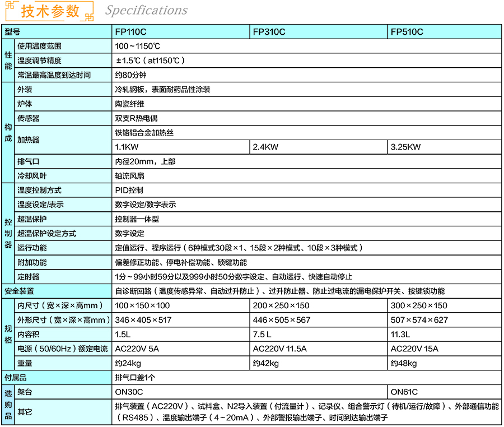Click the 轴流风扇 cooling fan cell
Image resolution: width=504 pixels, height=427 pixels.
pyautogui.click(x=130, y=176)
